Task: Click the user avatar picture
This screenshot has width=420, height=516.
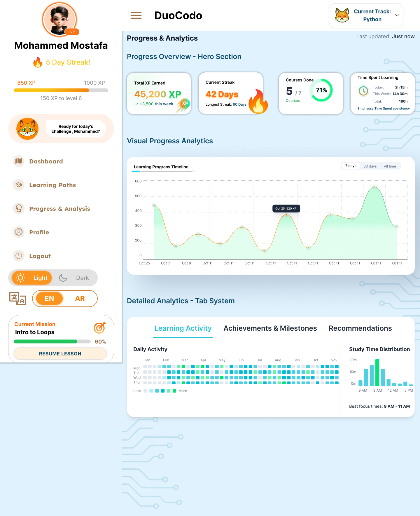Action: (x=60, y=19)
